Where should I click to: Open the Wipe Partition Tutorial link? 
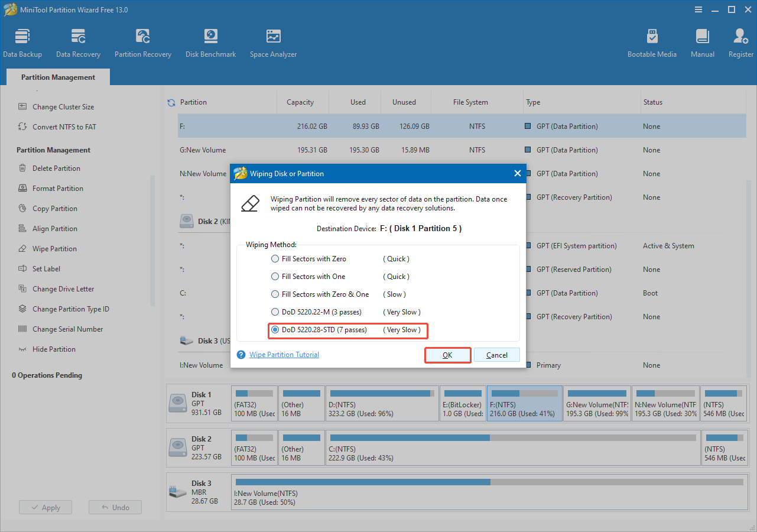pos(284,354)
